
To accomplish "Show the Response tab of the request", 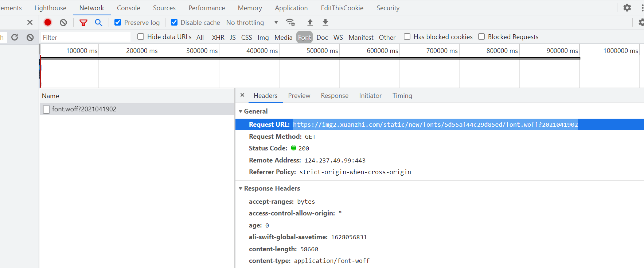I will (335, 96).
